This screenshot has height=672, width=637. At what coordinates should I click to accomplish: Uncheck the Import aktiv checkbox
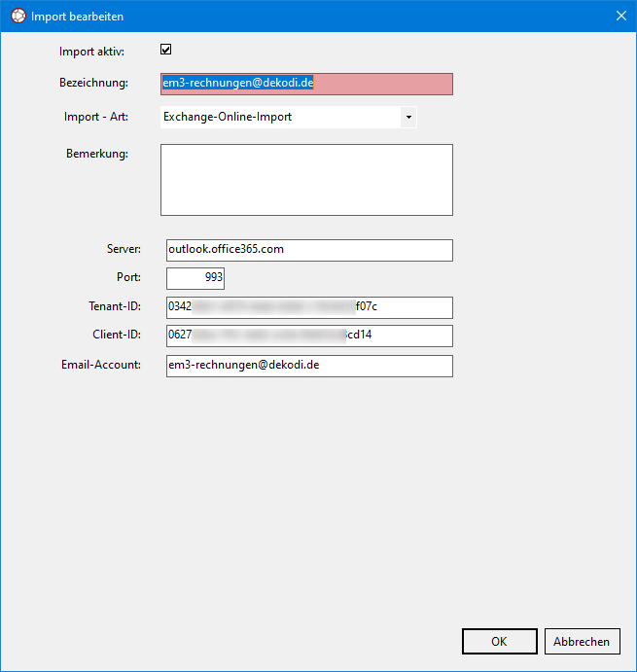coord(166,50)
